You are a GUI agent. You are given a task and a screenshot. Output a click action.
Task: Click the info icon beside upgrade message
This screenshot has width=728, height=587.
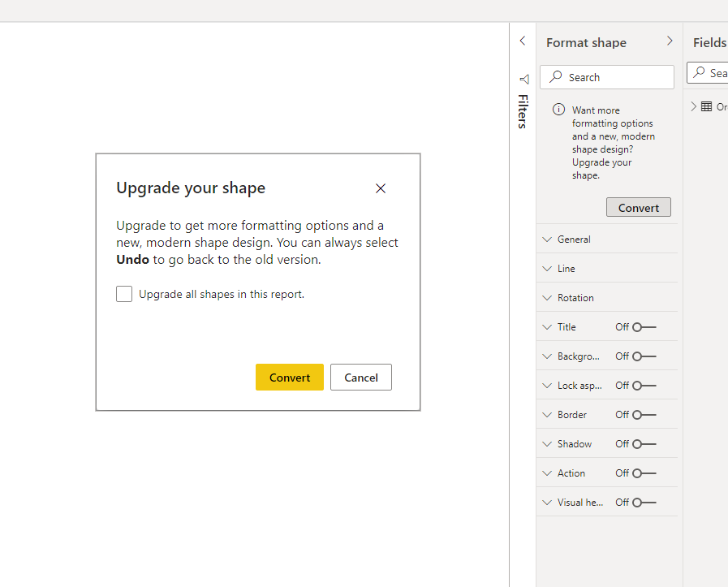pos(558,110)
